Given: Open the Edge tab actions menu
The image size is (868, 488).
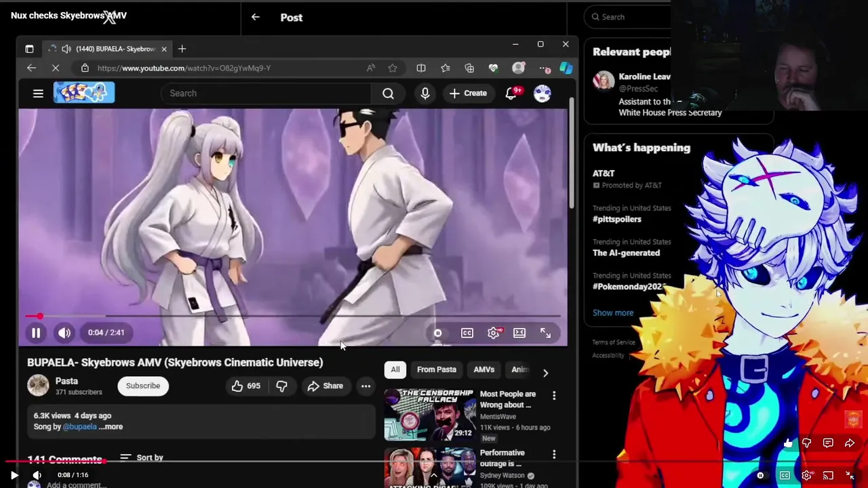Looking at the screenshot, I should pyautogui.click(x=29, y=49).
